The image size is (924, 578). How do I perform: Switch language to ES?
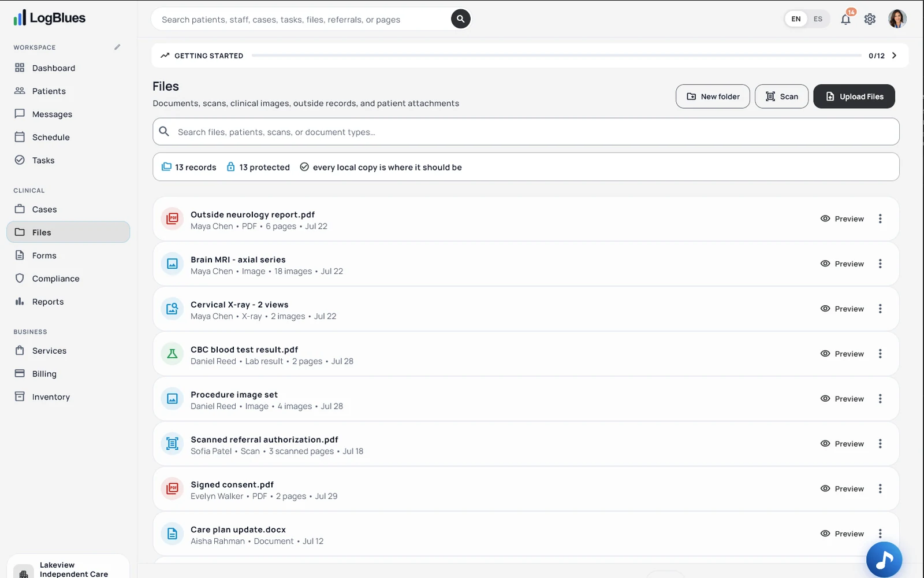[818, 19]
